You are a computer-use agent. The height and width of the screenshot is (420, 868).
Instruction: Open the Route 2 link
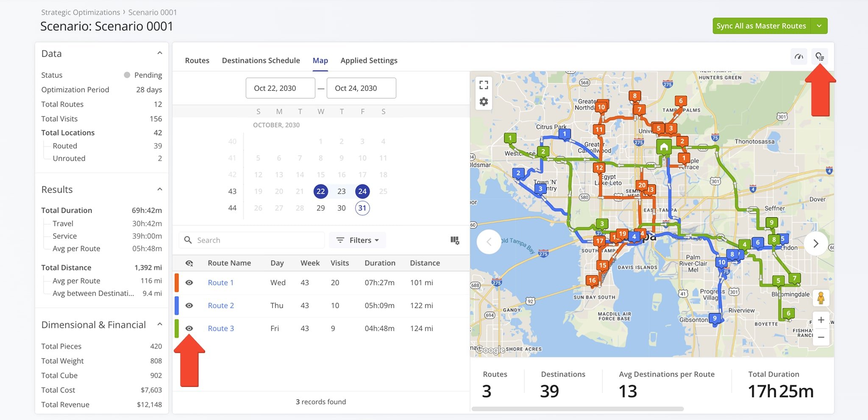[220, 306]
